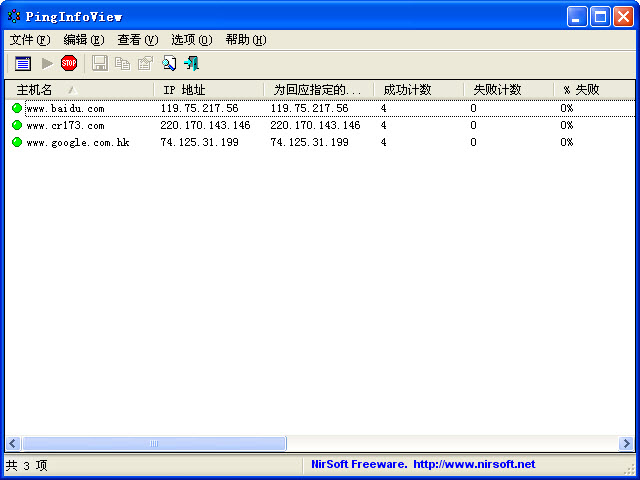This screenshot has width=640, height=480.
Task: Select the www.cr173.com row
Action: click(320, 125)
